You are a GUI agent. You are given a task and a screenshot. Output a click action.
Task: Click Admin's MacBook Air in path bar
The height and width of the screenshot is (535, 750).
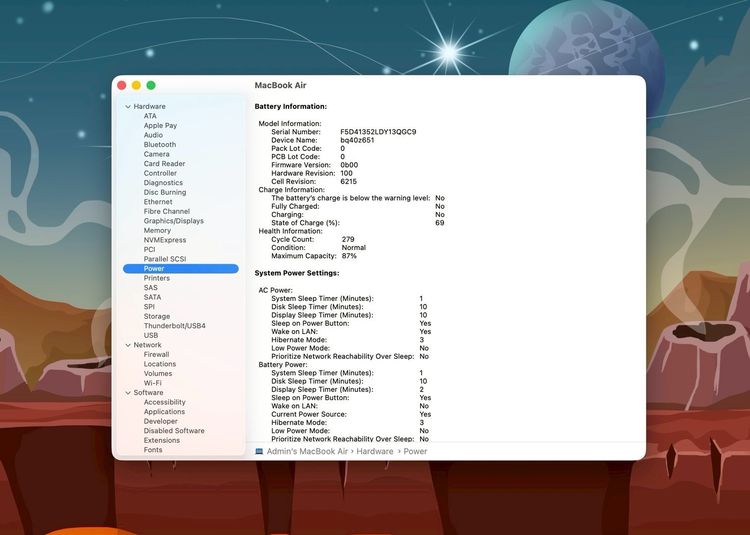[307, 451]
